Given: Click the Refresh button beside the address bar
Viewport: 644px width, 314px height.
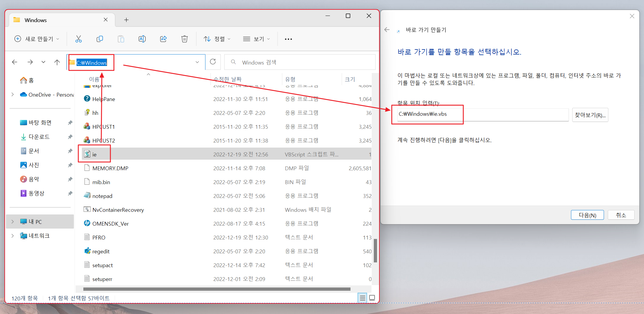Looking at the screenshot, I should (x=213, y=62).
